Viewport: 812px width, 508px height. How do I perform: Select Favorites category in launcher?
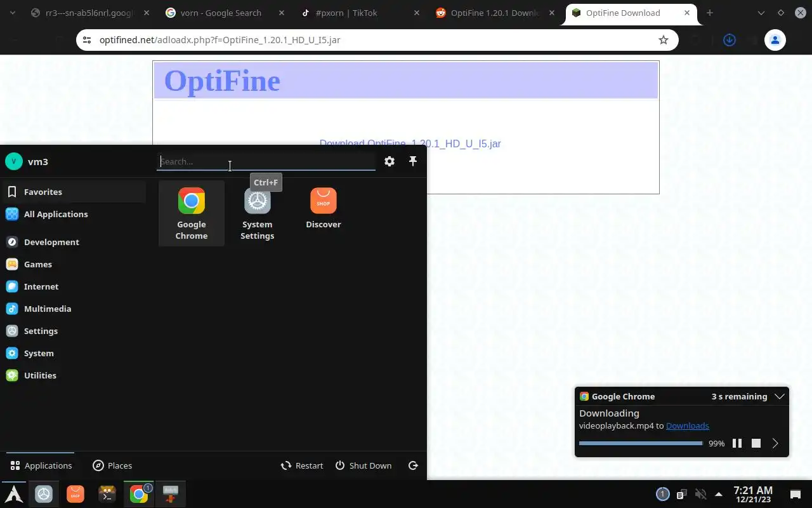click(x=73, y=192)
